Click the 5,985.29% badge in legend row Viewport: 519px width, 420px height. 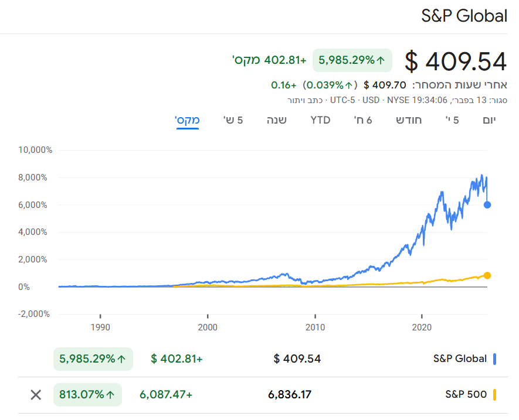(x=93, y=359)
